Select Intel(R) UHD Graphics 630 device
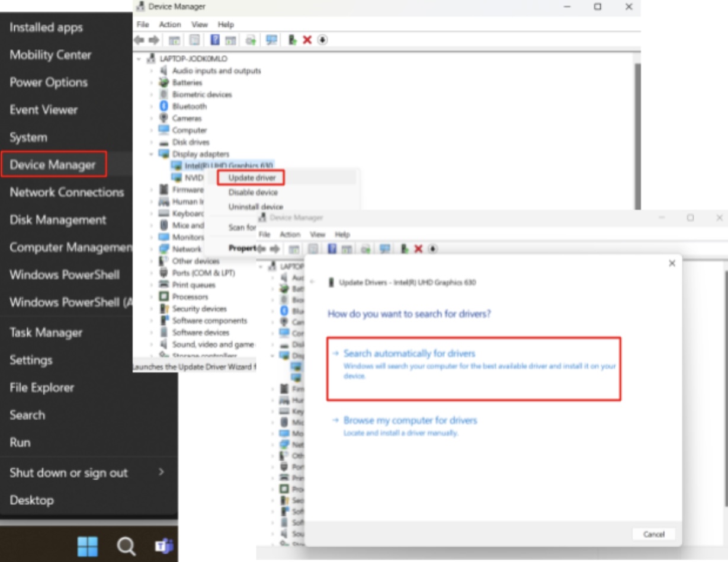This screenshot has width=728, height=562. tap(229, 166)
